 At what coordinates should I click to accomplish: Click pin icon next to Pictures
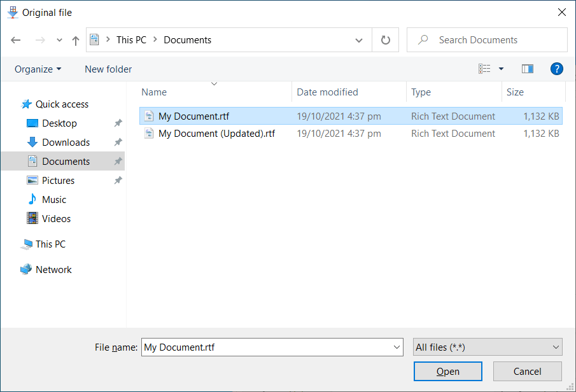click(118, 180)
